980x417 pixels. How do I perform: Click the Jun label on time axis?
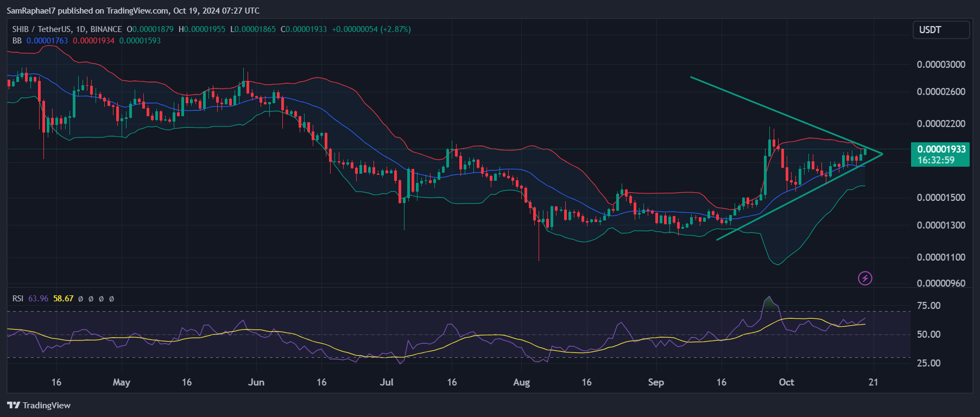tap(256, 382)
